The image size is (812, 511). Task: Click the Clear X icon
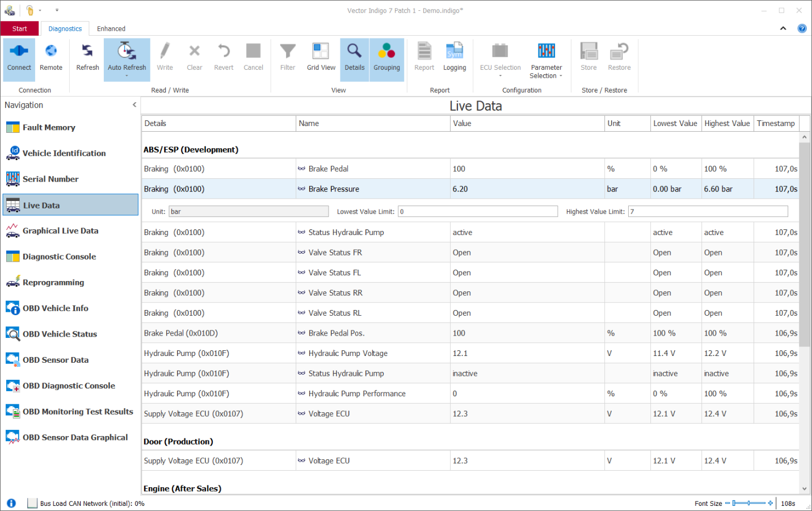(195, 51)
